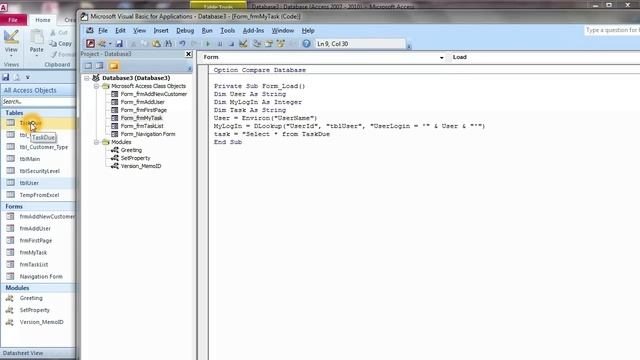The height and width of the screenshot is (360, 640).
Task: Collapse Microsoft Access Class Objects folder
Action: pyautogui.click(x=96, y=86)
